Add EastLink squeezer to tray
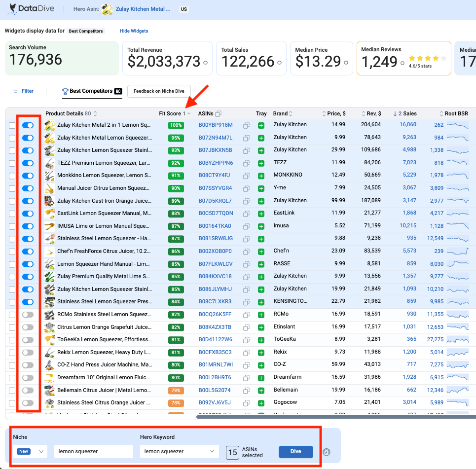 pyautogui.click(x=261, y=214)
